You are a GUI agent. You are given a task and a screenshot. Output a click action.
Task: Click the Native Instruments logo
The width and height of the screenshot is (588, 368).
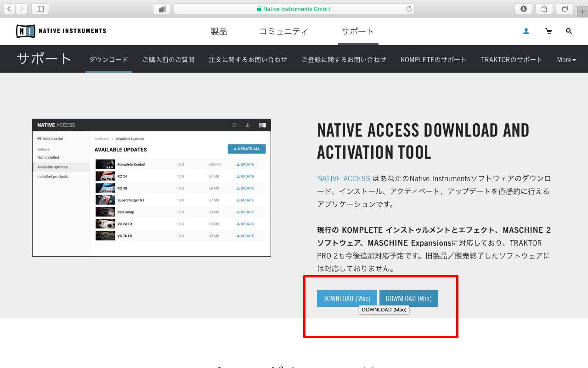tap(61, 31)
